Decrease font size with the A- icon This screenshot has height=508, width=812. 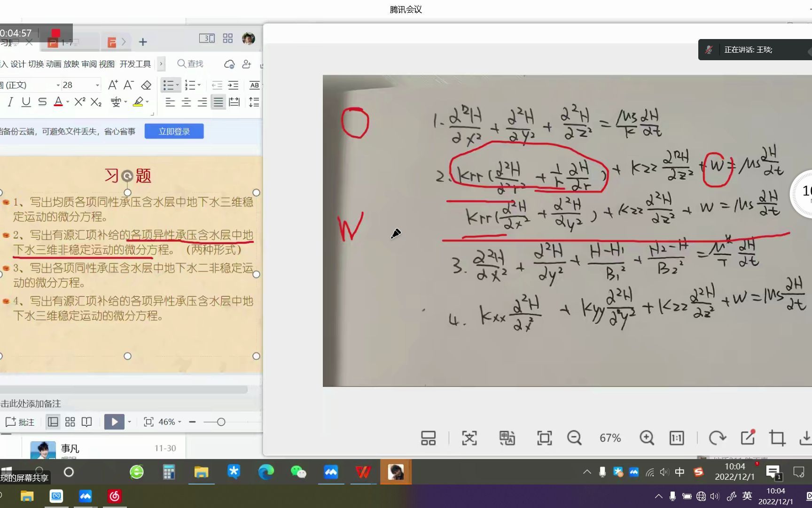pos(129,85)
